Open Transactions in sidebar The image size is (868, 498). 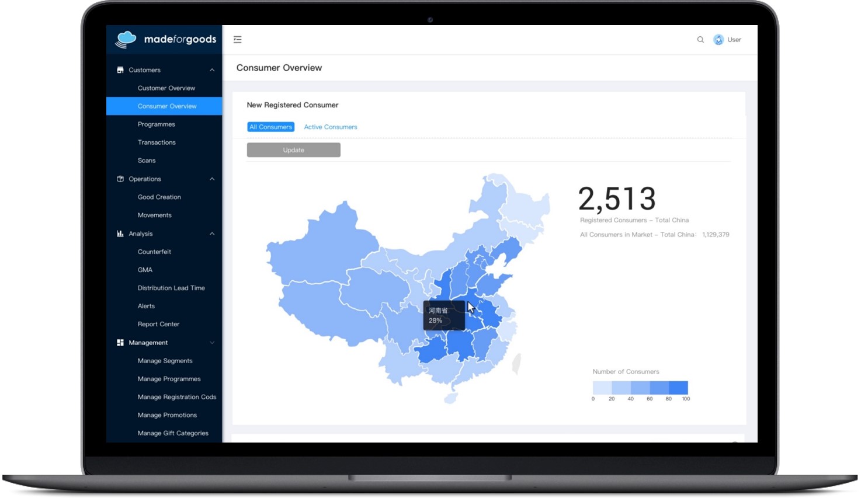[157, 142]
